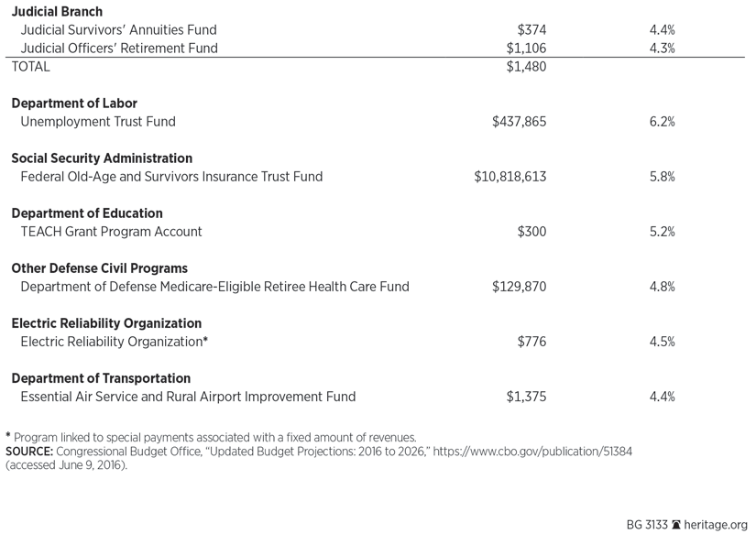
Task: Click the Social Security Administration heading
Action: pyautogui.click(x=102, y=158)
